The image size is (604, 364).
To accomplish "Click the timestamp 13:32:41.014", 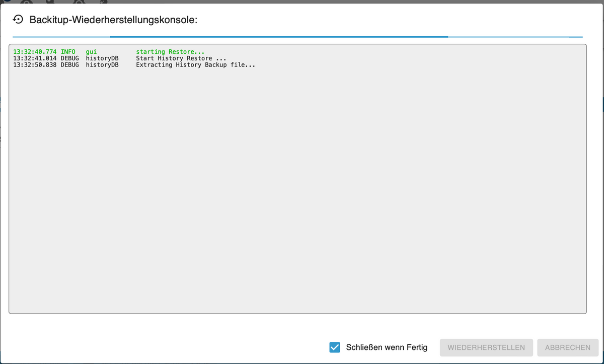I will (35, 58).
